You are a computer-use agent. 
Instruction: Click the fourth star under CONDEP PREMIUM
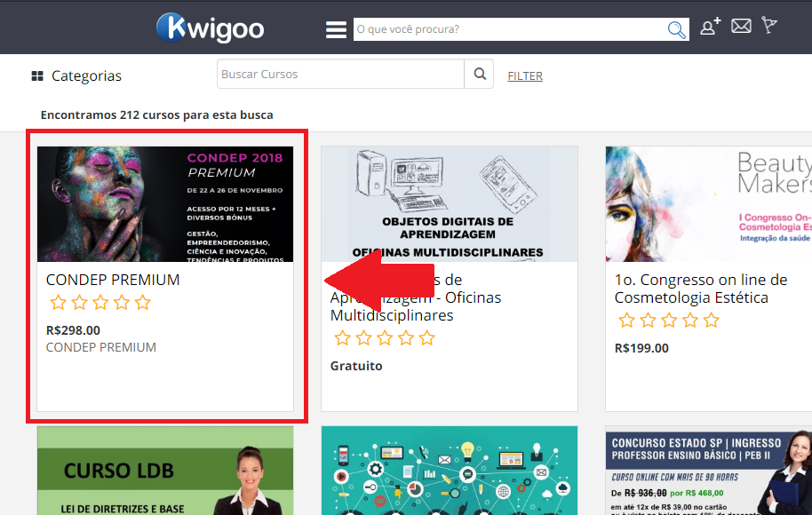[x=122, y=302]
